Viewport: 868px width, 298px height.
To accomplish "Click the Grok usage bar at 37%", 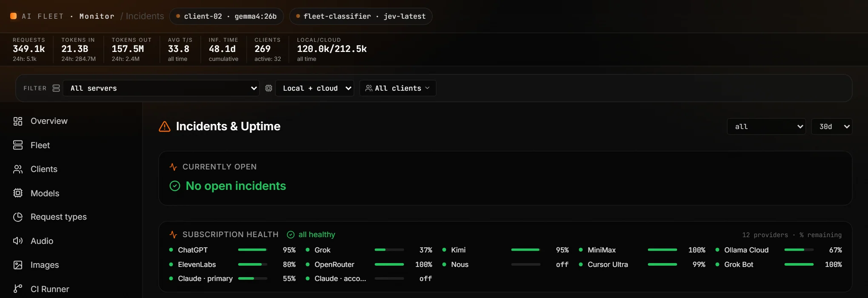I will (389, 250).
